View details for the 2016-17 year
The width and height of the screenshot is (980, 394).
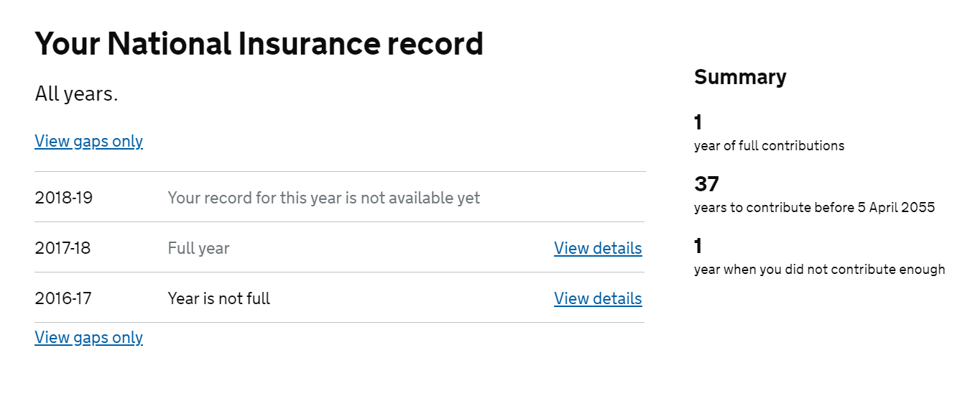pos(598,298)
